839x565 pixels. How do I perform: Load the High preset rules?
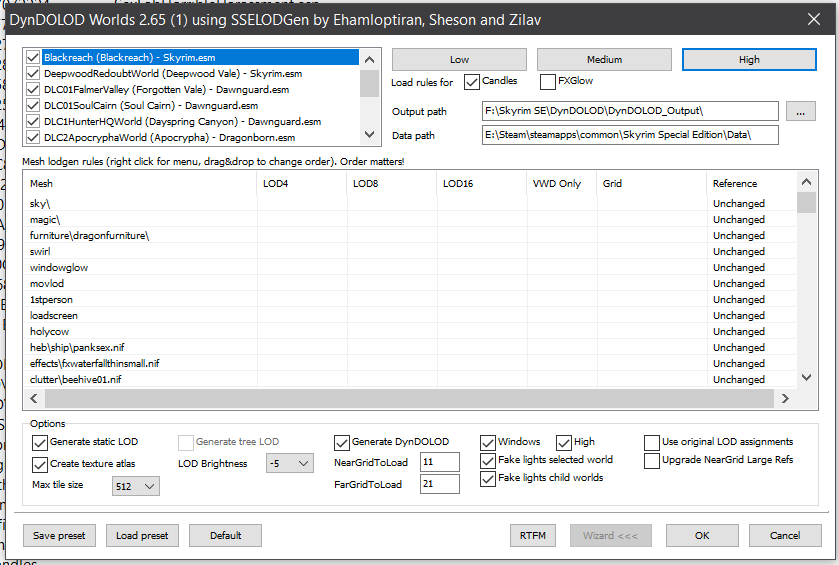click(749, 59)
